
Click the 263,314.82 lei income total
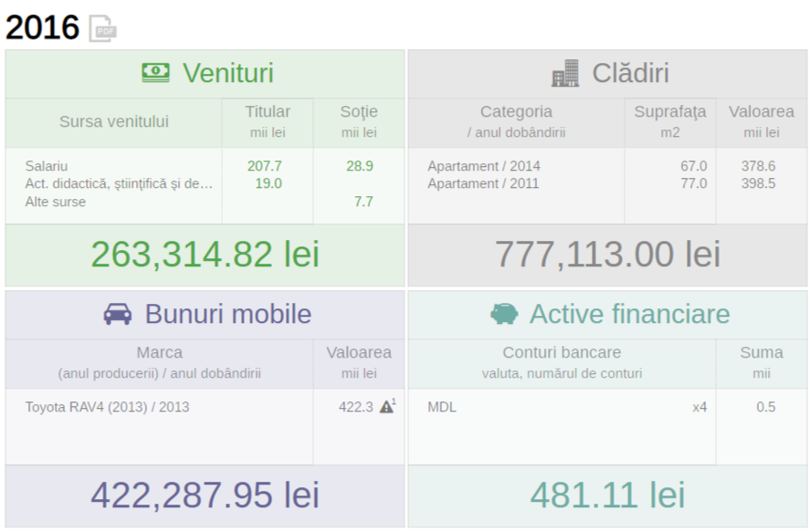coord(205,254)
